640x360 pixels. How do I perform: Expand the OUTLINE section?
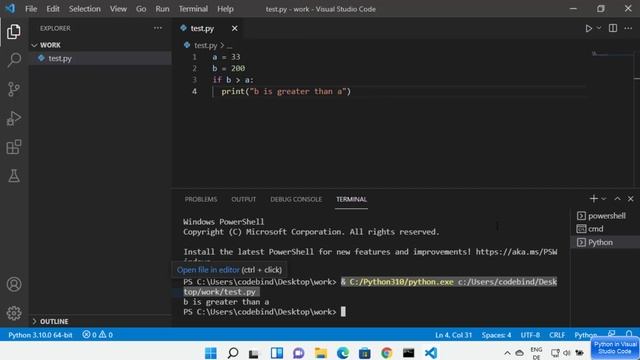pyautogui.click(x=100, y=321)
